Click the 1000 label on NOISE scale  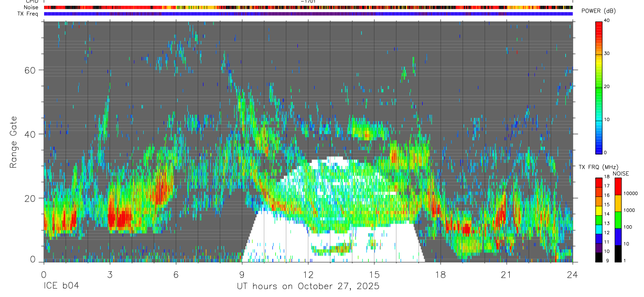coord(629,210)
